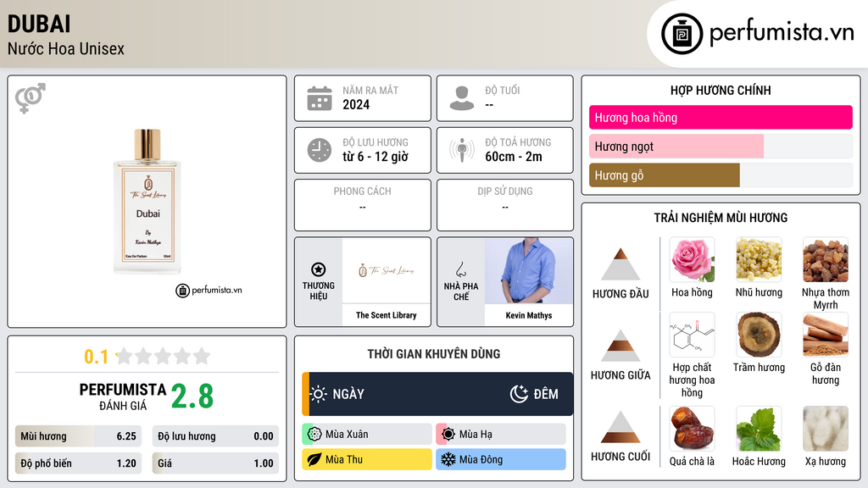The width and height of the screenshot is (868, 488).
Task: Click the Dubai perfume bottle photo
Action: 147,202
